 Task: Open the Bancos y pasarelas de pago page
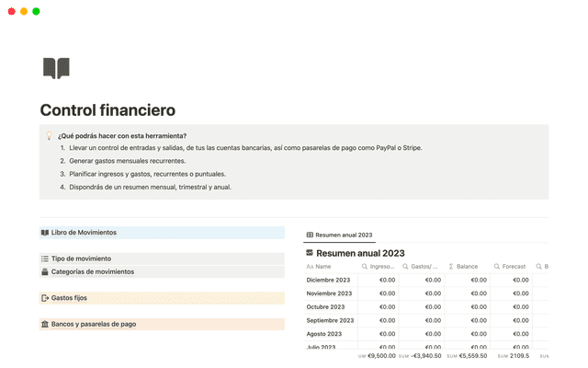pyautogui.click(x=94, y=324)
